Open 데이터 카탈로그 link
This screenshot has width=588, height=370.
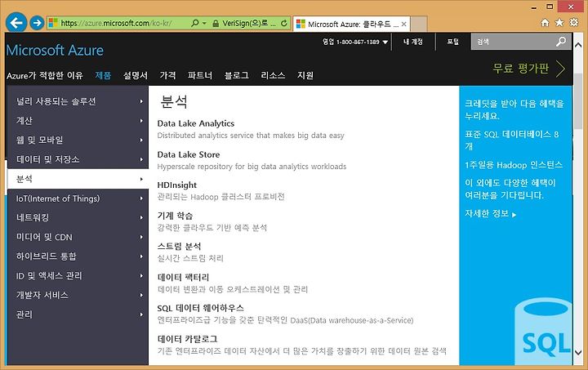[x=188, y=339]
